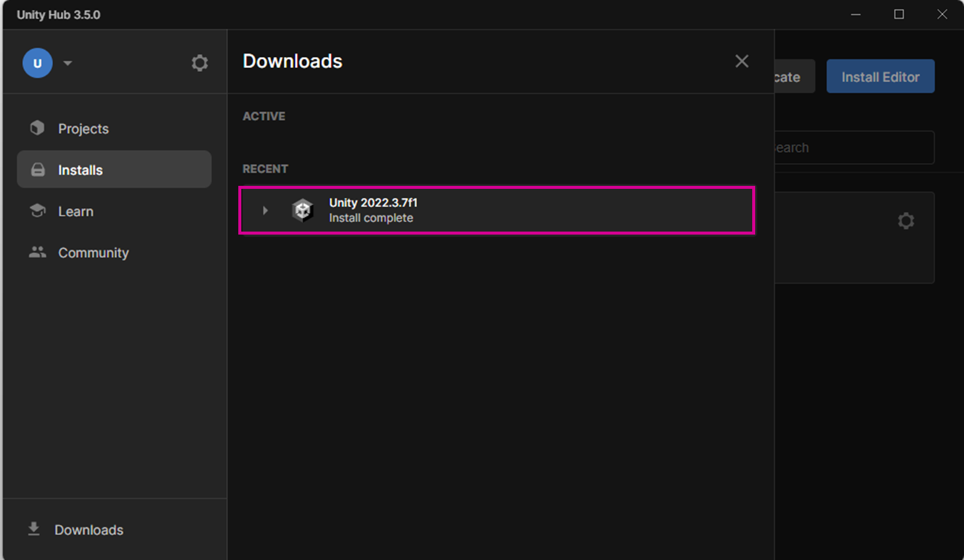Open the install settings gear on the editor card

pyautogui.click(x=906, y=221)
